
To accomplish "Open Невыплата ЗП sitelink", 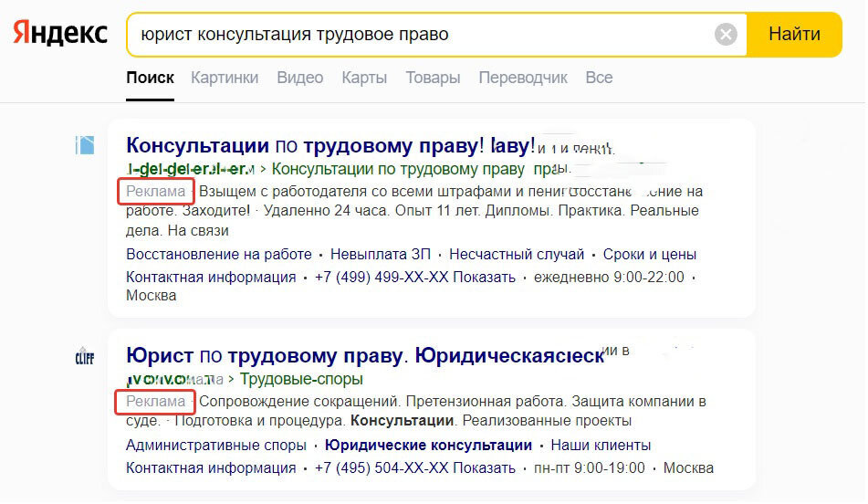I will coord(381,254).
